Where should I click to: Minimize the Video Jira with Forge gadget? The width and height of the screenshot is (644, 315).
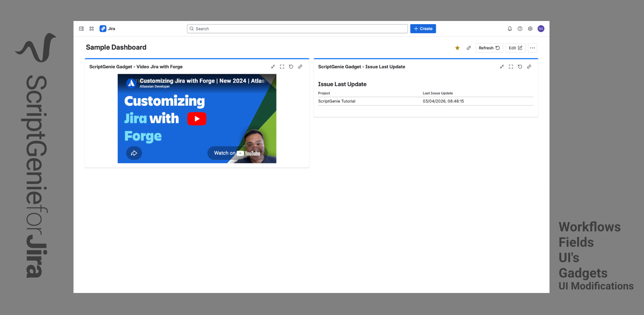pyautogui.click(x=273, y=66)
